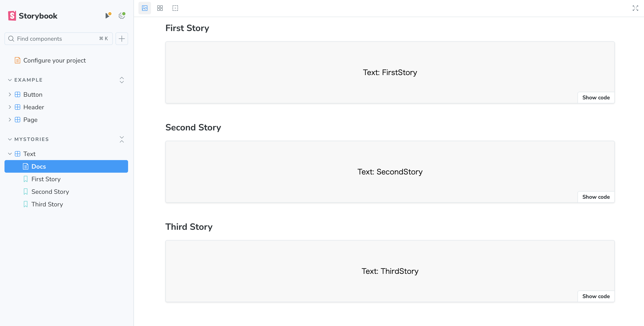
Task: Open Storybook testing widget icon
Action: coord(107,16)
